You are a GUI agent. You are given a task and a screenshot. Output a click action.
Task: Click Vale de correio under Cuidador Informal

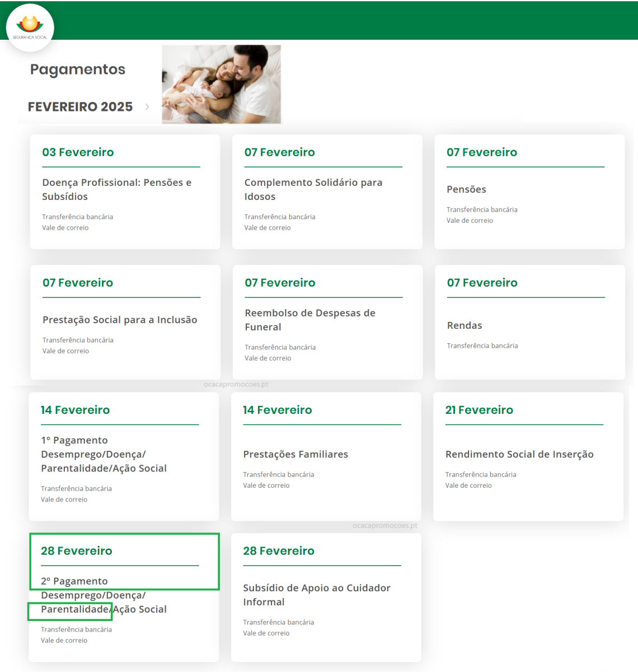(x=266, y=633)
